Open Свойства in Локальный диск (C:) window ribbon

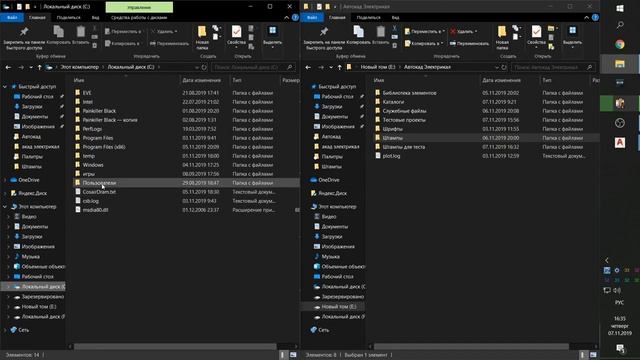(236, 37)
